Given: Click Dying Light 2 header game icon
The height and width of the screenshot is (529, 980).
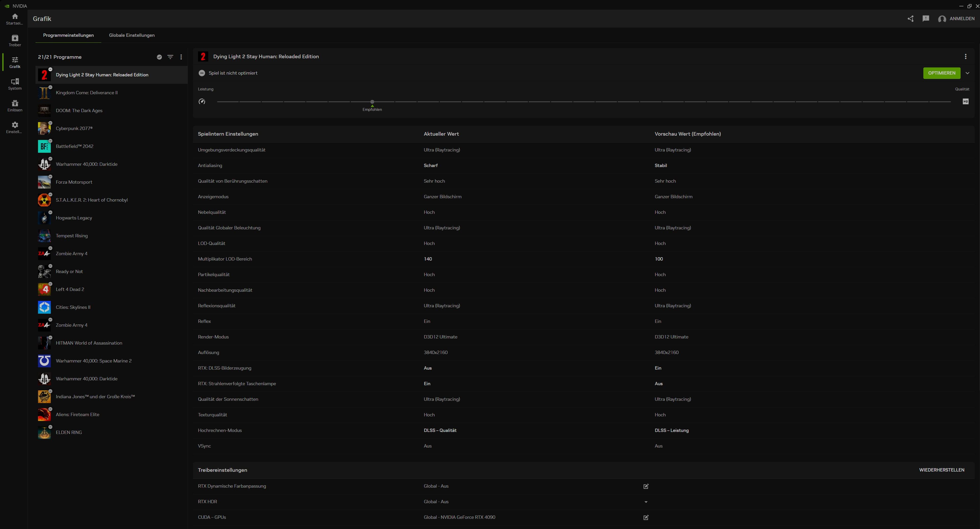Looking at the screenshot, I should [203, 57].
